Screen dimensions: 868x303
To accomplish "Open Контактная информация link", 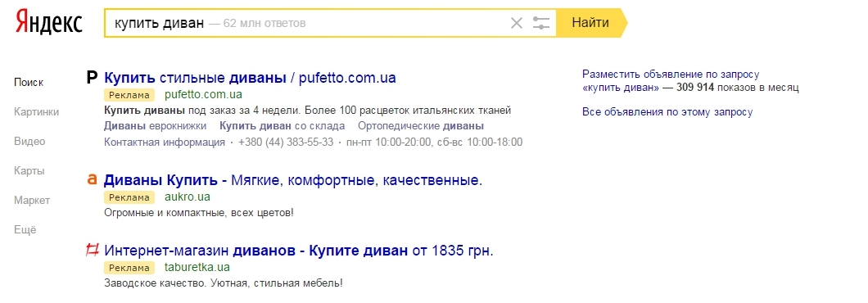I will [165, 142].
